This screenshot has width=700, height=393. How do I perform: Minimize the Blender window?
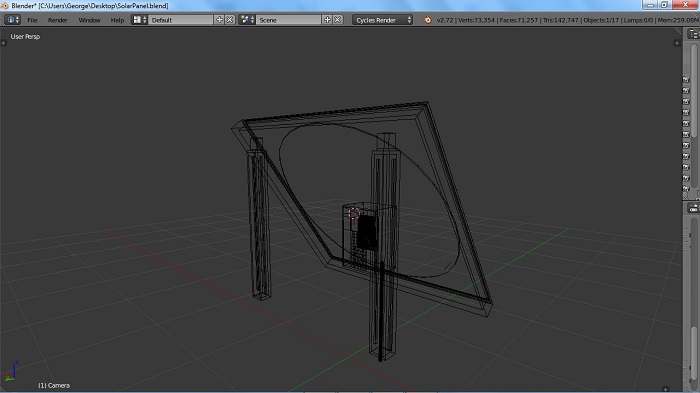pyautogui.click(x=650, y=5)
